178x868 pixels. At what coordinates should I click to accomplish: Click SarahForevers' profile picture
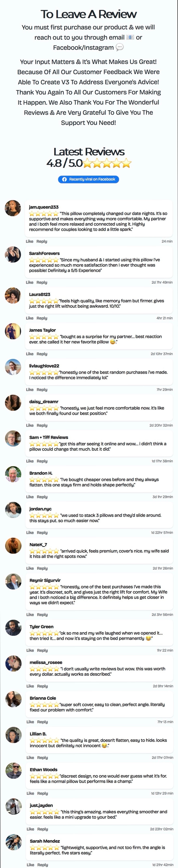click(x=13, y=254)
